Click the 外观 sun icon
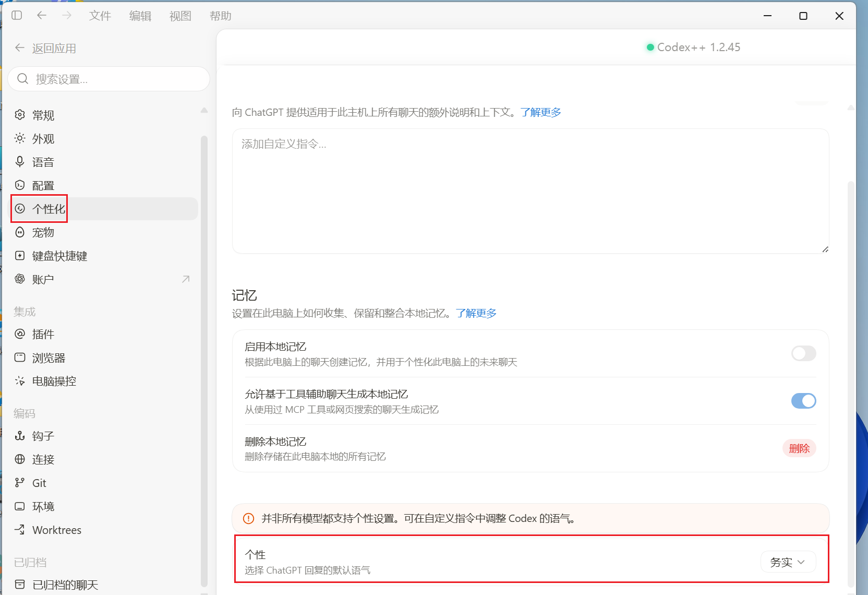868x595 pixels. 20,138
